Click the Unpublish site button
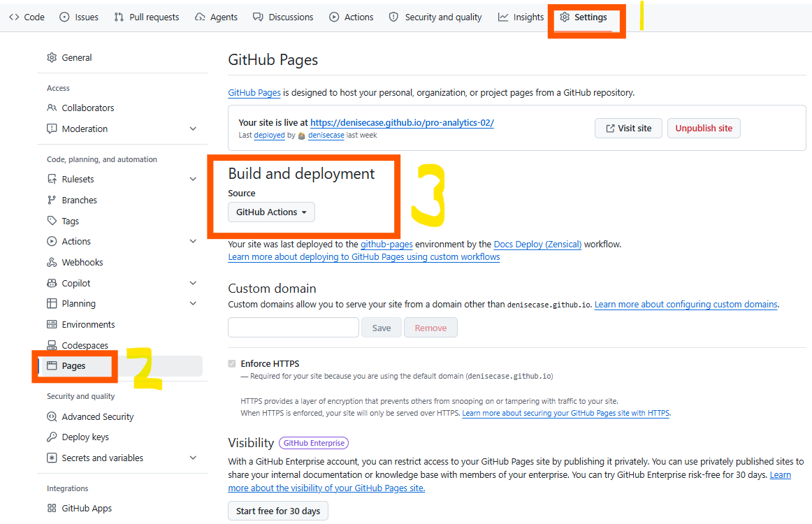The height and width of the screenshot is (524, 812). 704,128
